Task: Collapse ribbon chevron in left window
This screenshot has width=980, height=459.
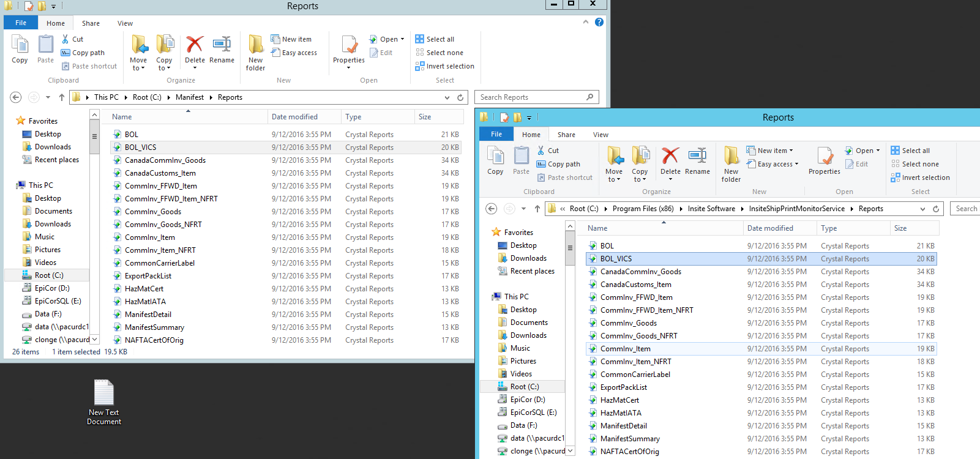Action: [586, 22]
